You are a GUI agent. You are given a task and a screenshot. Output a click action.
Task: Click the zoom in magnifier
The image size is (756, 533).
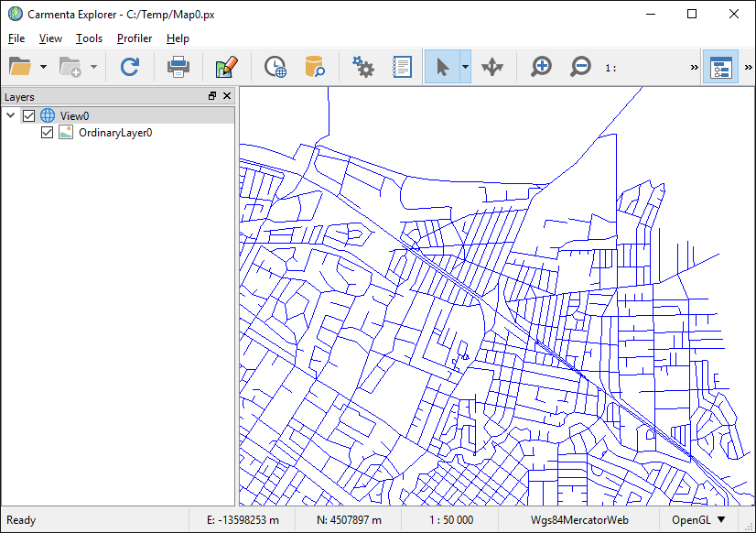coord(542,67)
